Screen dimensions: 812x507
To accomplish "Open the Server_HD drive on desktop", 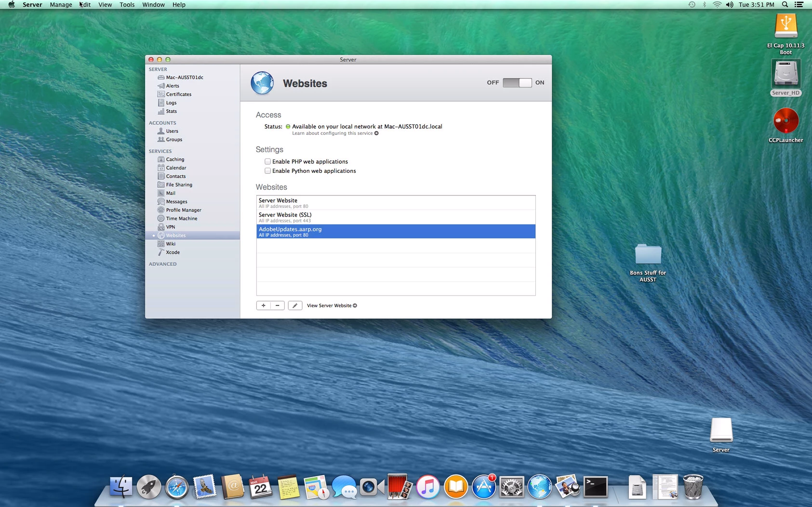I will (786, 78).
